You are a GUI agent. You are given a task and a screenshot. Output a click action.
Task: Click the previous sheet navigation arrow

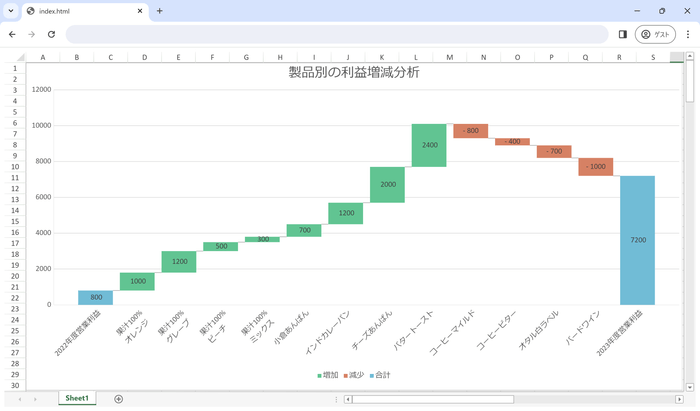(20, 399)
